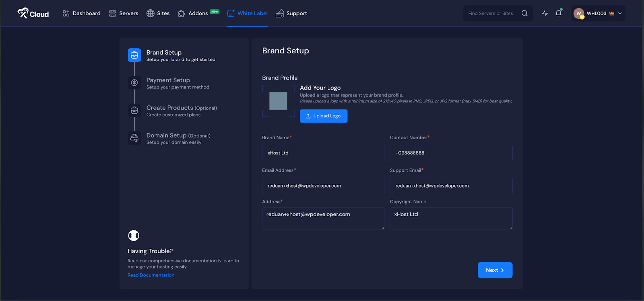Viewport: 644px width, 301px height.
Task: Click into the Copyright Name text area
Action: click(x=451, y=218)
